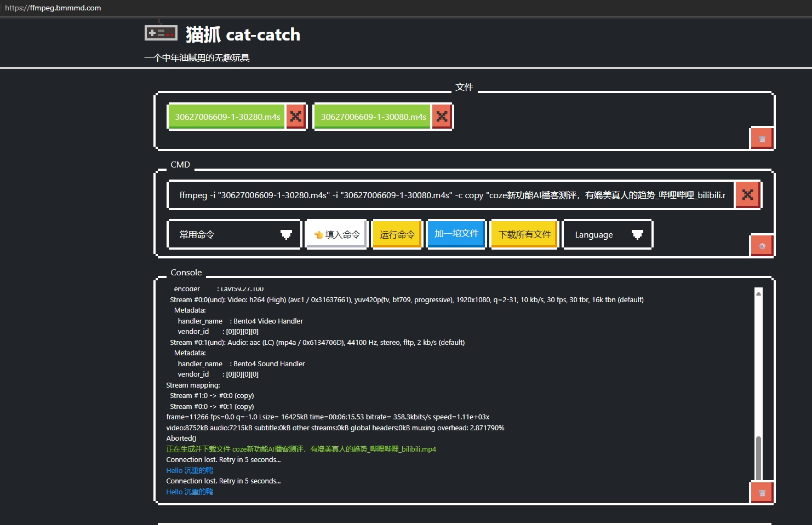The image size is (812, 525).
Task: Run the command with 运行命令 button
Action: pos(397,235)
